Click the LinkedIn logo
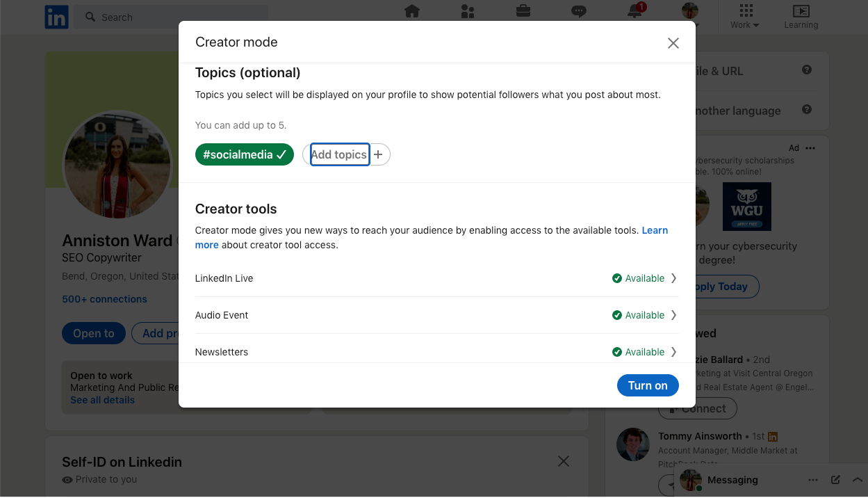This screenshot has width=868, height=498. tap(56, 17)
